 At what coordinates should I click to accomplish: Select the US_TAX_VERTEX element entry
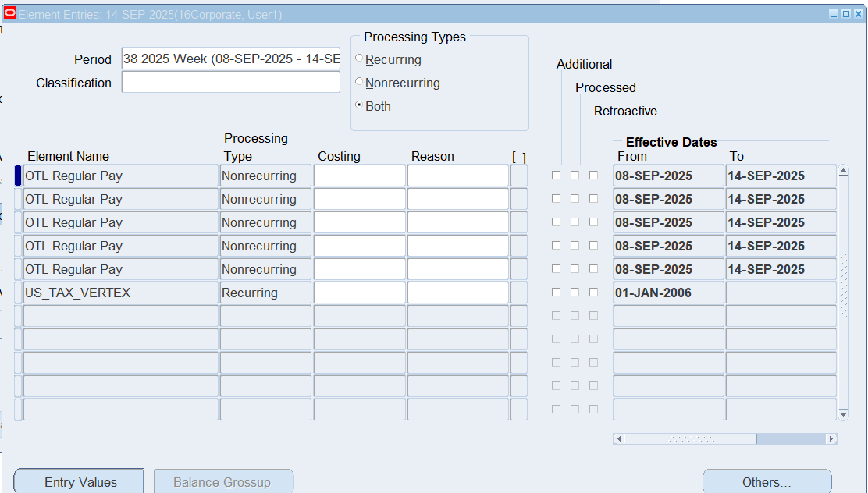point(120,293)
